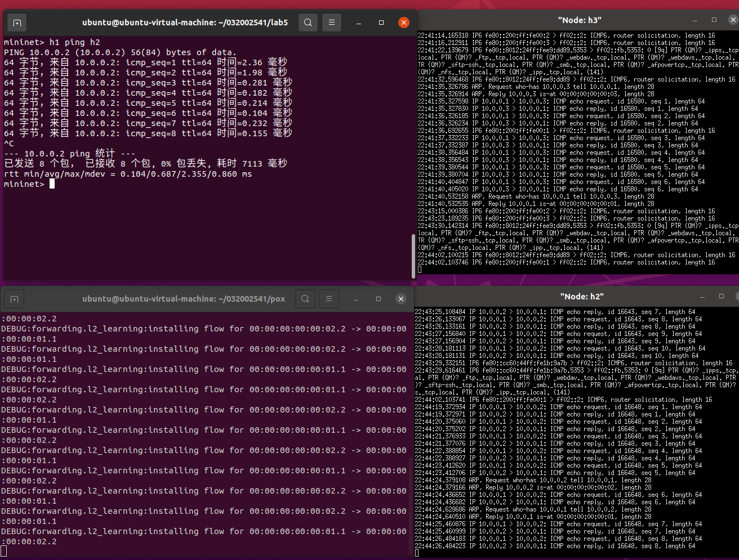Click the echo reply seq 6 line in Node h3
Image resolution: width=739 pixels, height=560 pixels.
pos(558,189)
